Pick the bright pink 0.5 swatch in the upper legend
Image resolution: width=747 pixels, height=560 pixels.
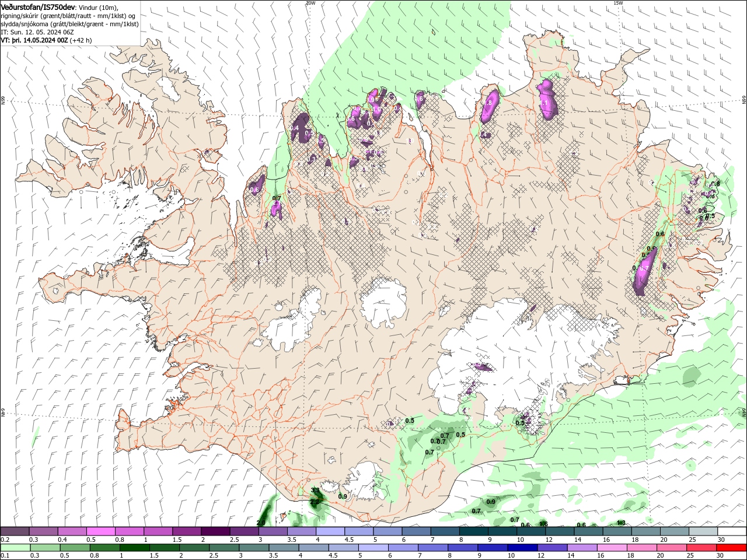tap(101, 531)
